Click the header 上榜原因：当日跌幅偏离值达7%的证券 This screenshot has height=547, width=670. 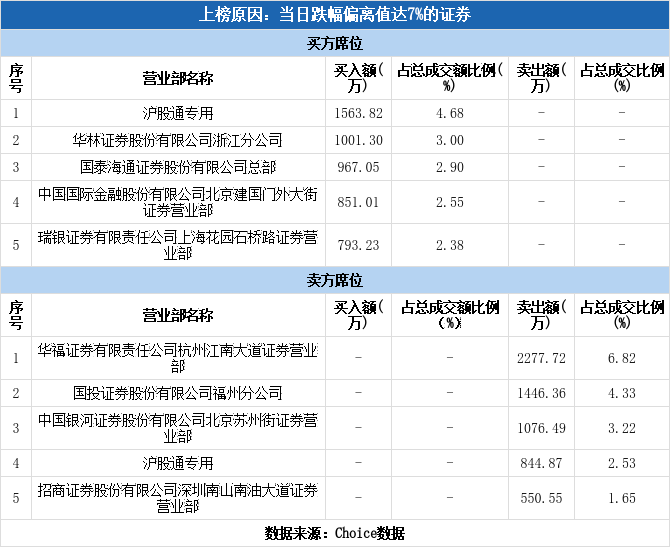[x=335, y=15]
